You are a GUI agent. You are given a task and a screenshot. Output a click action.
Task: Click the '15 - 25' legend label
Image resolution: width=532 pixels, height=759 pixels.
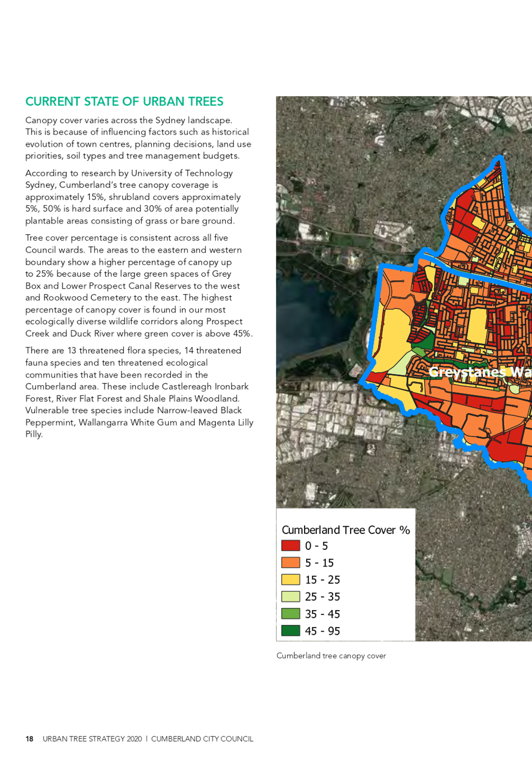pyautogui.click(x=322, y=579)
